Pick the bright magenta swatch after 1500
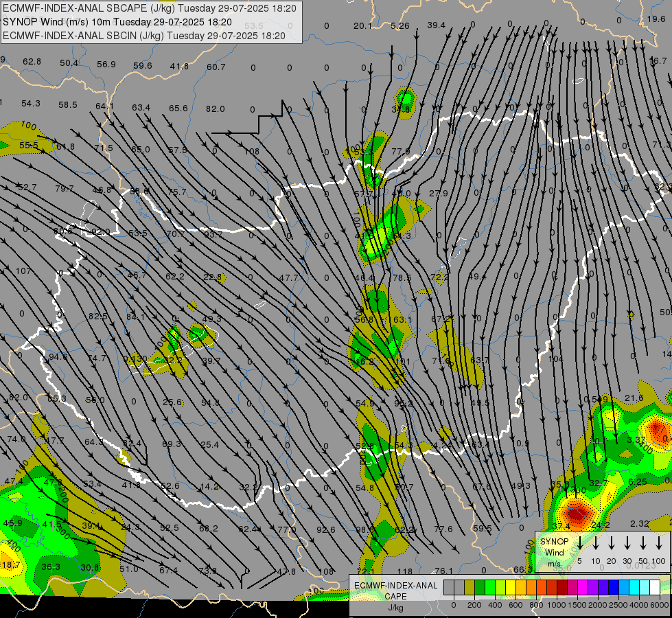Screen dimensions: 672x618 click(x=583, y=588)
